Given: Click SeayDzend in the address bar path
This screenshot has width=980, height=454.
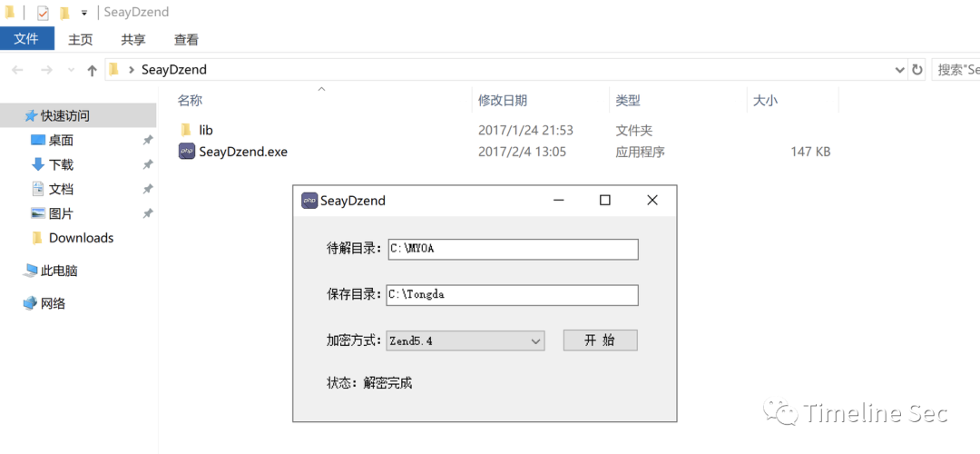Looking at the screenshot, I should 173,69.
